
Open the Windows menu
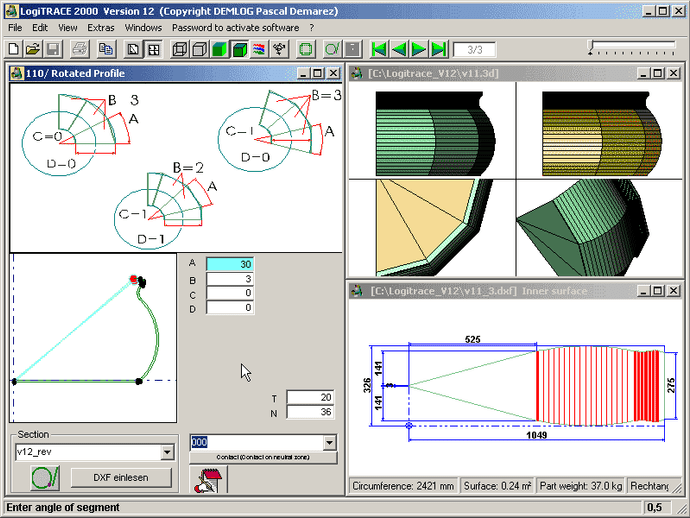[143, 28]
